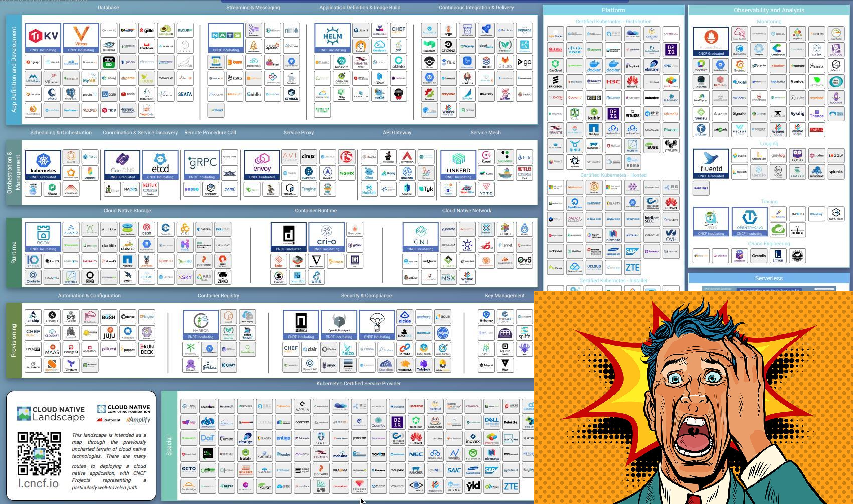Click the Platform panel header
Viewport: 853px width, 504px height.
coord(613,10)
